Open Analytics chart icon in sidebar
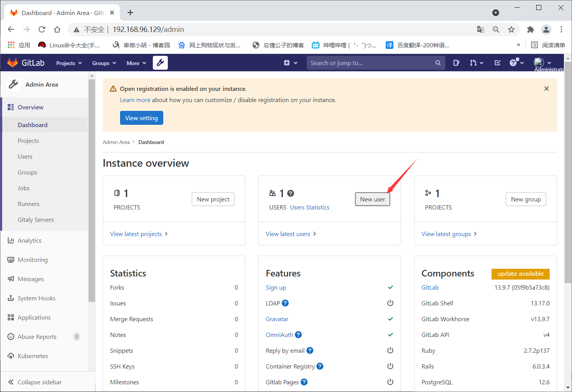 coord(11,240)
